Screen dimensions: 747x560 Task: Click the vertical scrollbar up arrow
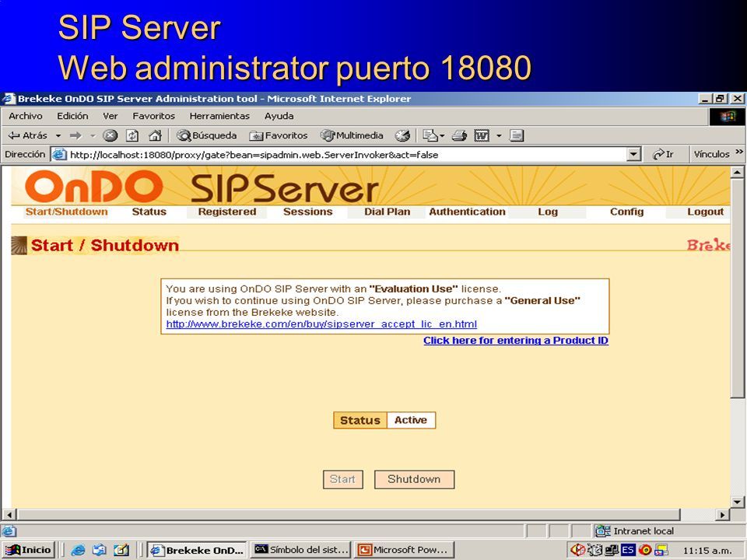click(x=738, y=172)
